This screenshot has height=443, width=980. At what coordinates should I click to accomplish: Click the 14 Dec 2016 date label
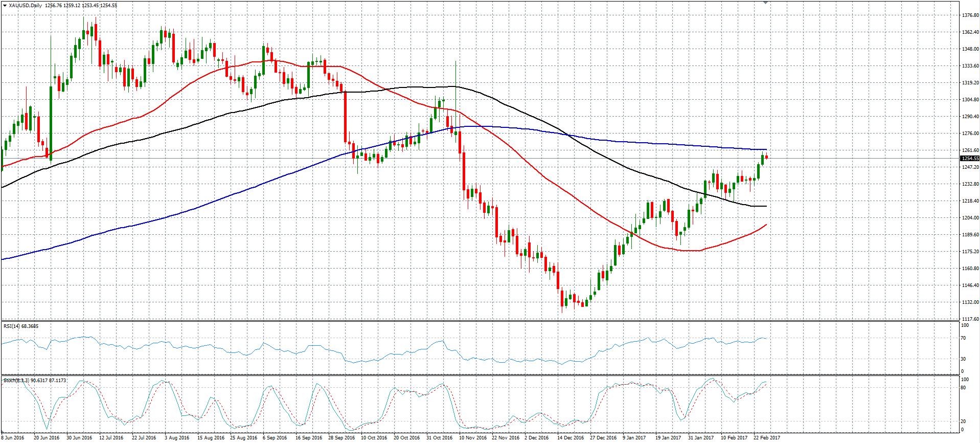(570, 438)
